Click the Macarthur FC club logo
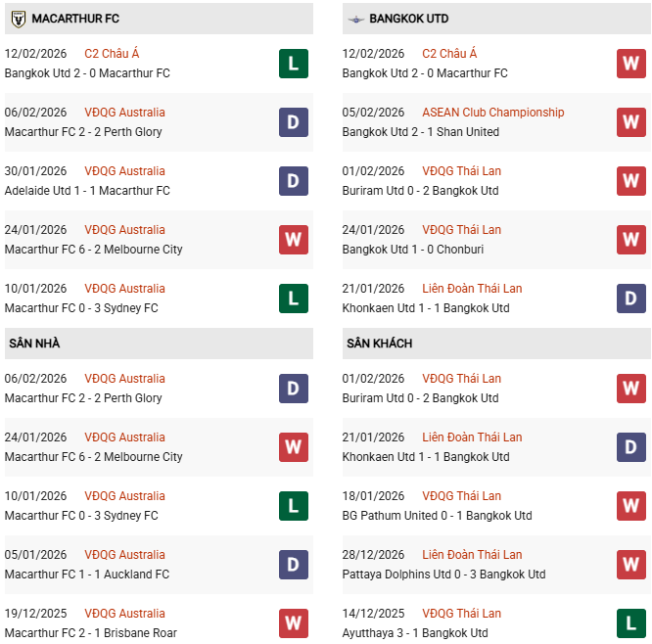 click(x=18, y=19)
